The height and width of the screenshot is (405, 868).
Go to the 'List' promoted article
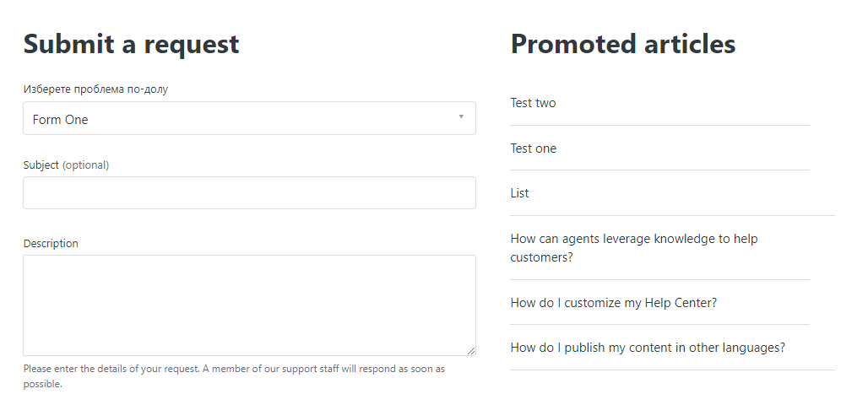(x=519, y=193)
